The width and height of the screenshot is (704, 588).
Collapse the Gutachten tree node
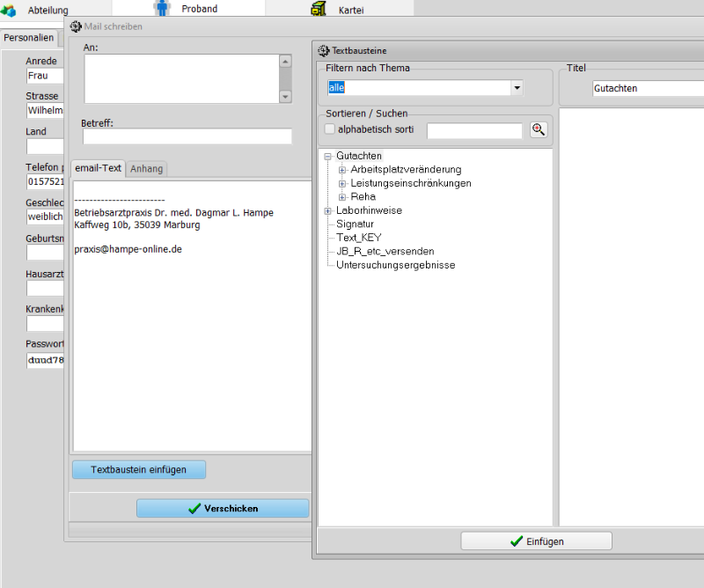328,156
